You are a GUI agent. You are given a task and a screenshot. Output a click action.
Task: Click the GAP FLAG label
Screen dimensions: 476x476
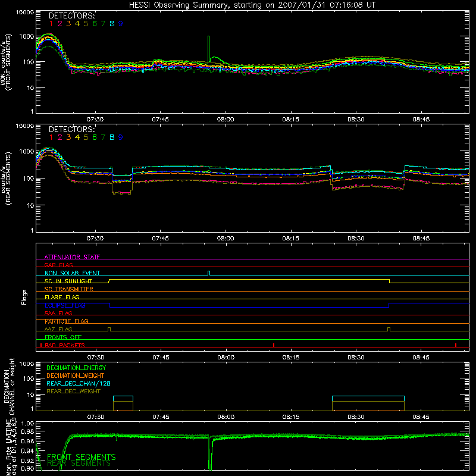click(58, 265)
